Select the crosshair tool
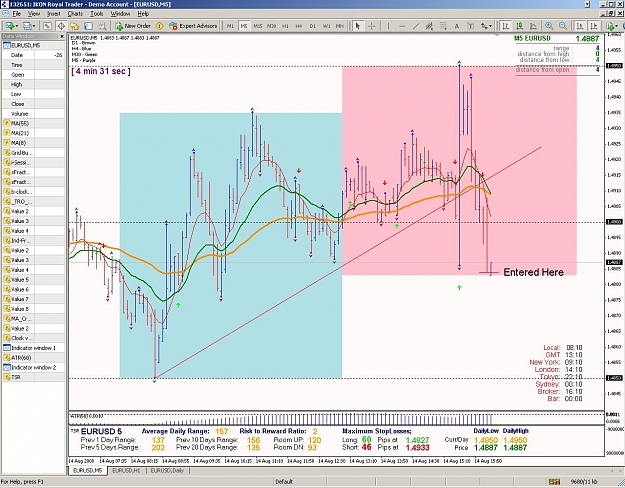Image resolution: width=625 pixels, height=488 pixels. tap(371, 26)
